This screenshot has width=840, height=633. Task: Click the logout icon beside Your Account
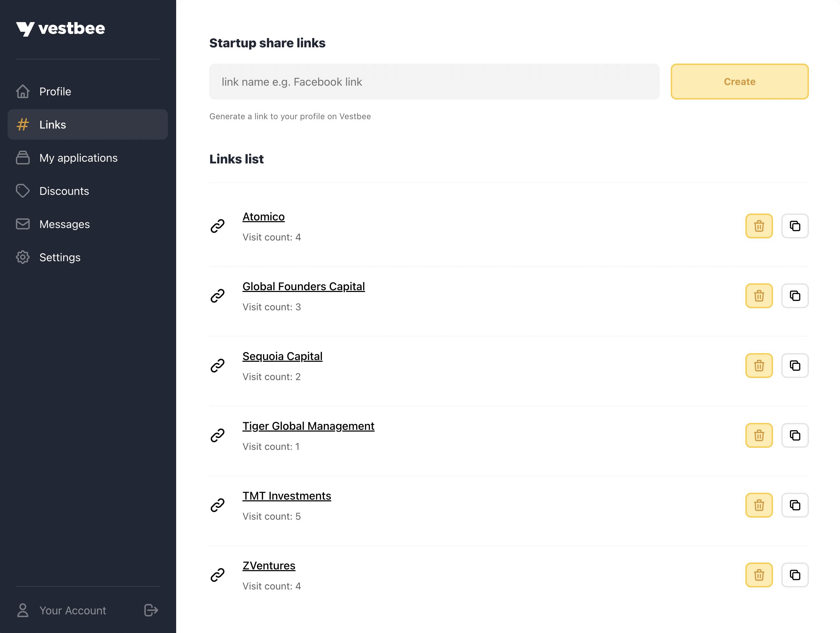(x=151, y=610)
